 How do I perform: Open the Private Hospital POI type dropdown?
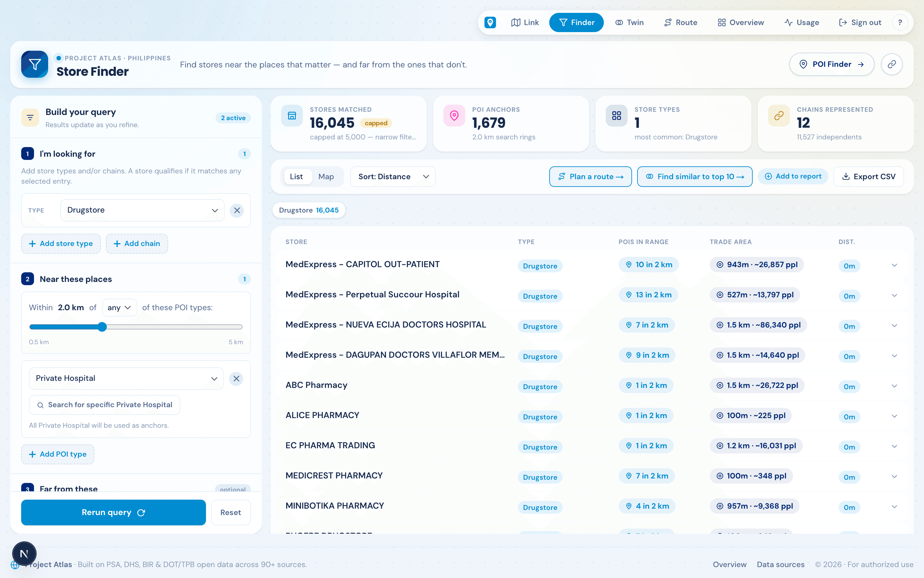pyautogui.click(x=126, y=379)
